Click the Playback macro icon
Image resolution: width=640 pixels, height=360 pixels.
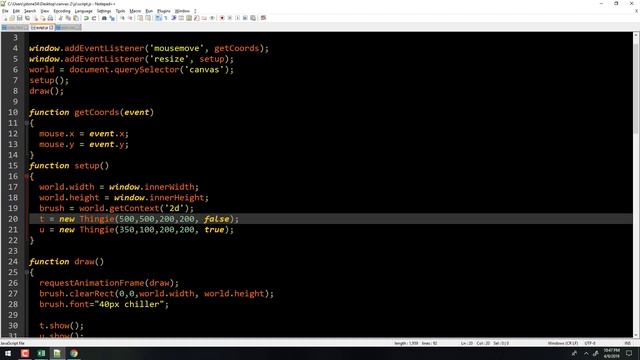click(x=238, y=18)
